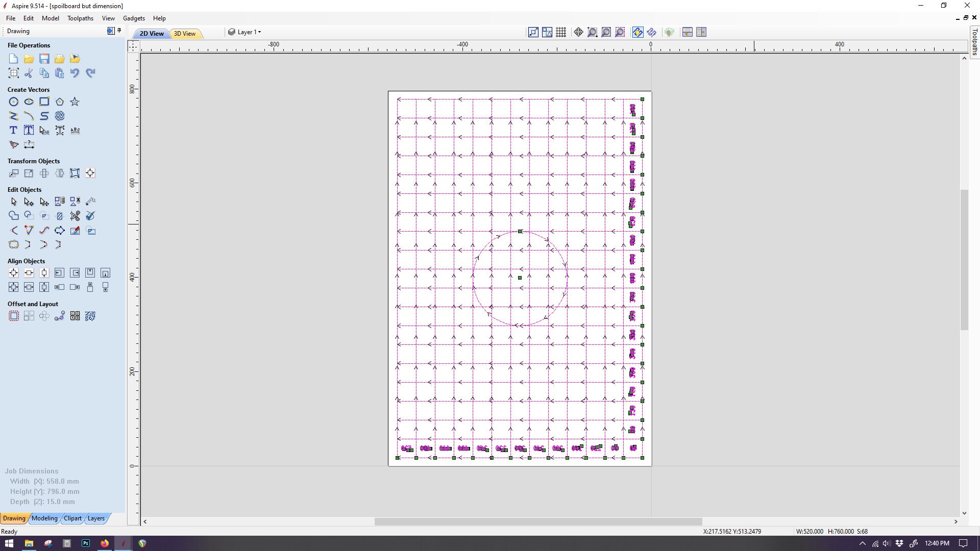The width and height of the screenshot is (980, 551).
Task: Unpin the Drawing panel auto-hide pin
Action: click(x=119, y=30)
